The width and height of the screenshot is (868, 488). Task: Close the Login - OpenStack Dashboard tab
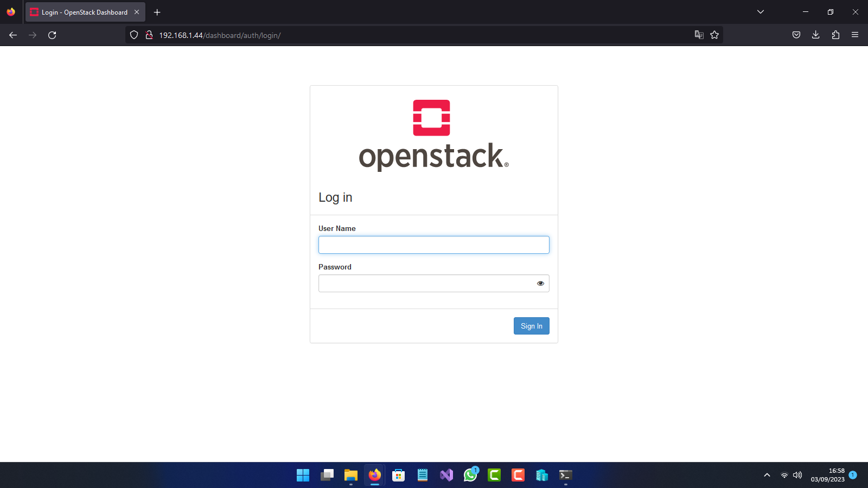pyautogui.click(x=137, y=12)
